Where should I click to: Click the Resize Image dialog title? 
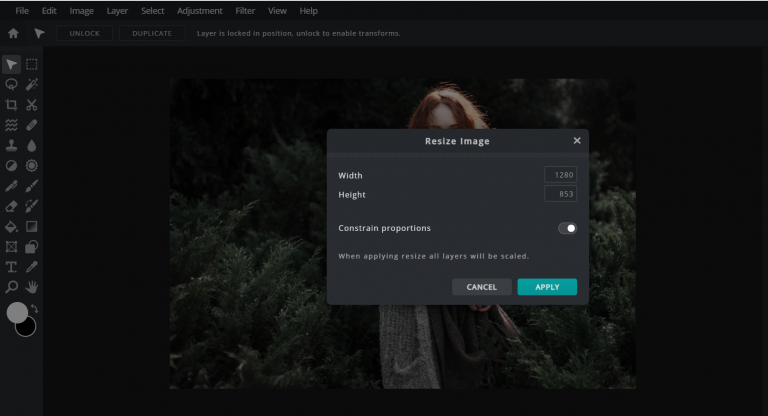click(457, 141)
